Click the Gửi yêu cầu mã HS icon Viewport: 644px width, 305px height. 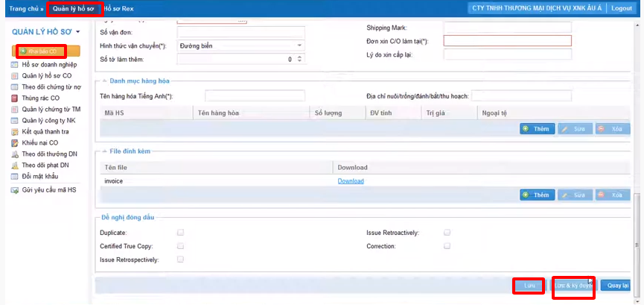15,190
